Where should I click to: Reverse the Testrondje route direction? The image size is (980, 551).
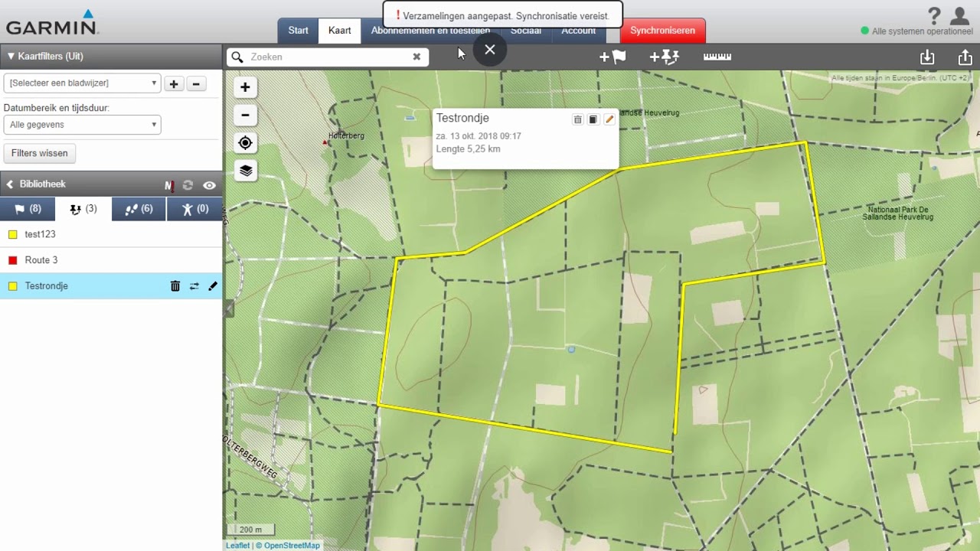click(x=194, y=286)
